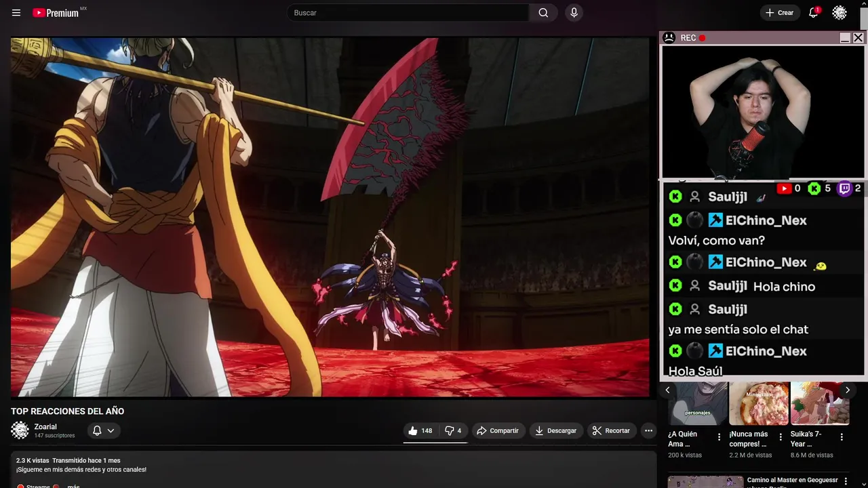This screenshot has height=488, width=868.
Task: Click the 2.3 K vistas text
Action: pyautogui.click(x=33, y=460)
